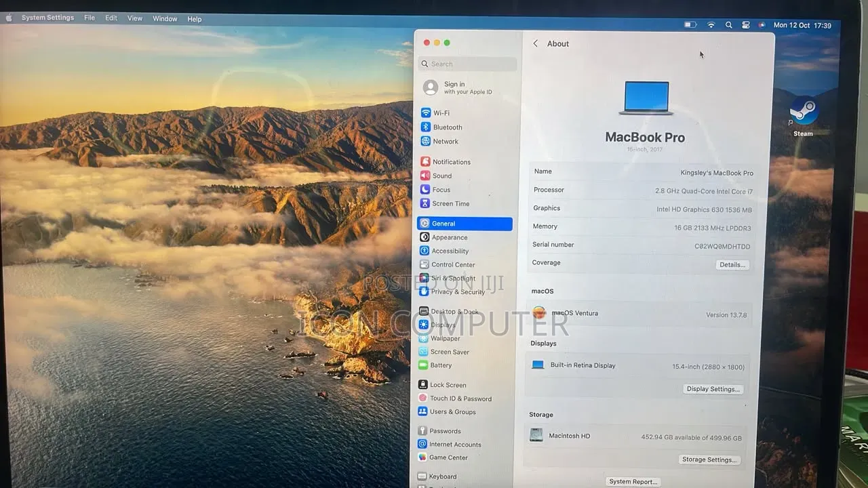Open the File menu
868x488 pixels.
click(x=90, y=18)
